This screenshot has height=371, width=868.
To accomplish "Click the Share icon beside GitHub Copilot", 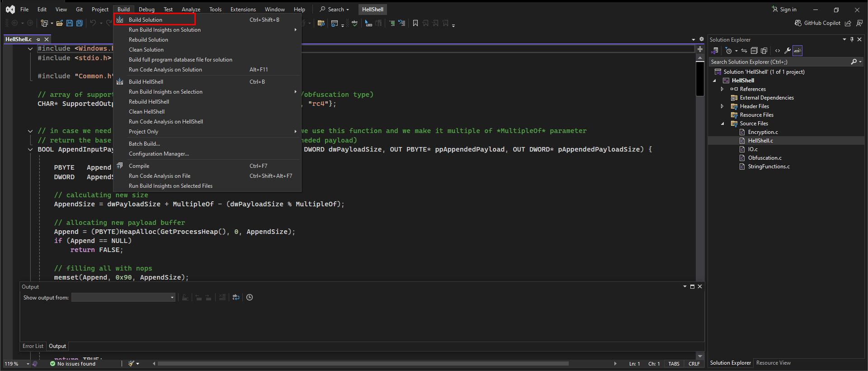I will (848, 23).
